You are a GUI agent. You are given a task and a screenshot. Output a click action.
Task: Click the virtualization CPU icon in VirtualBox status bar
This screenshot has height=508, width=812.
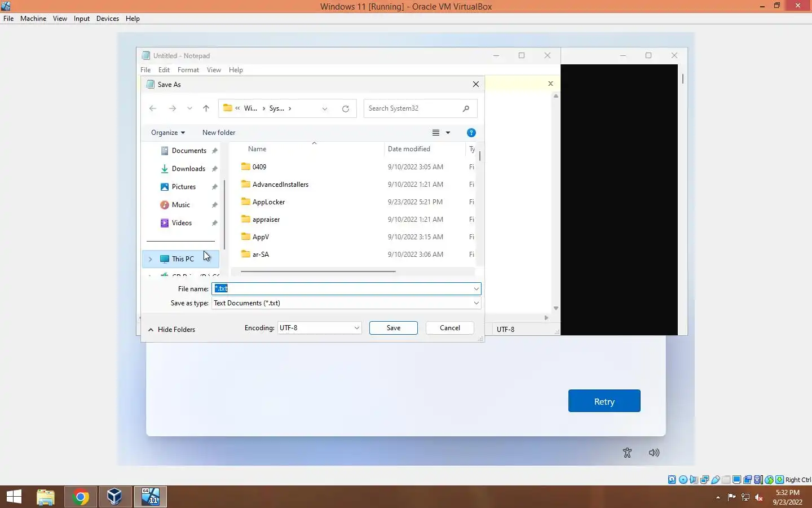758,480
